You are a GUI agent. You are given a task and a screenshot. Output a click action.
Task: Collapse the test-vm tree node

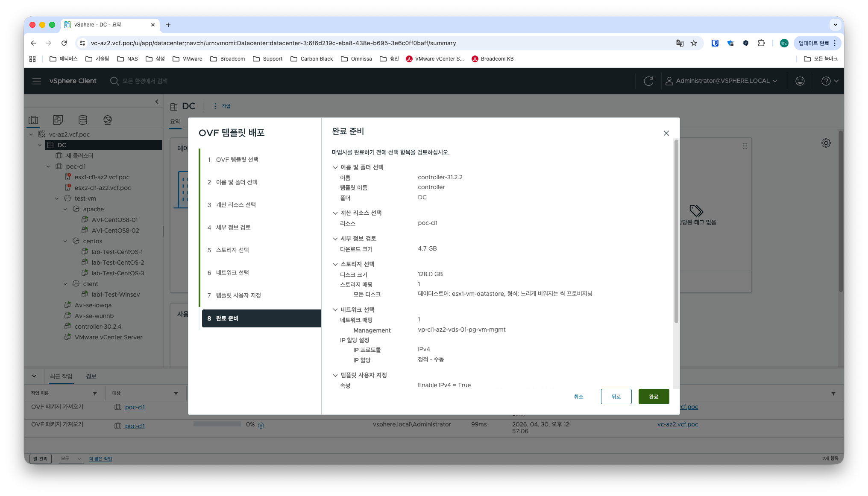57,198
